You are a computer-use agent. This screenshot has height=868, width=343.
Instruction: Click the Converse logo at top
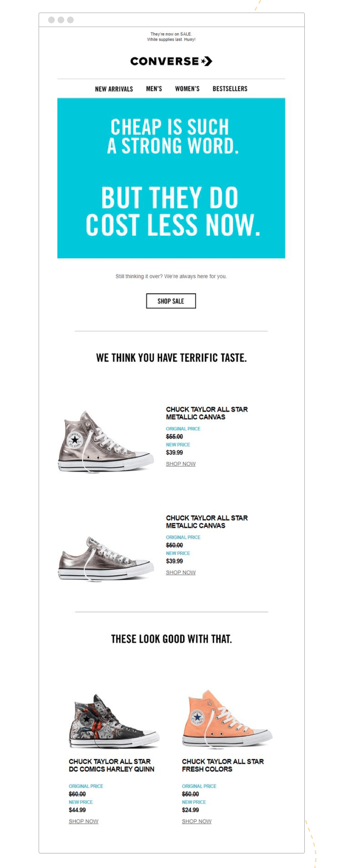pos(171,61)
